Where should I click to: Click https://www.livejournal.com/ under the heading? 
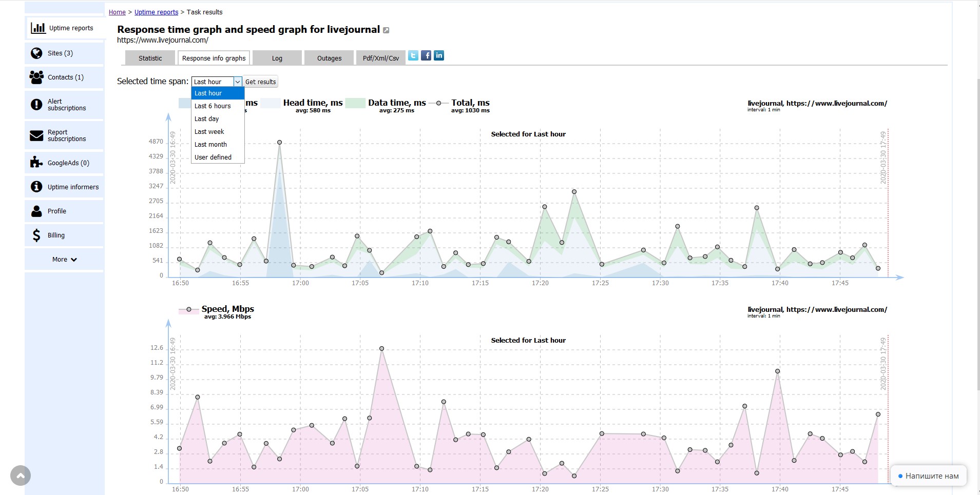(x=163, y=40)
